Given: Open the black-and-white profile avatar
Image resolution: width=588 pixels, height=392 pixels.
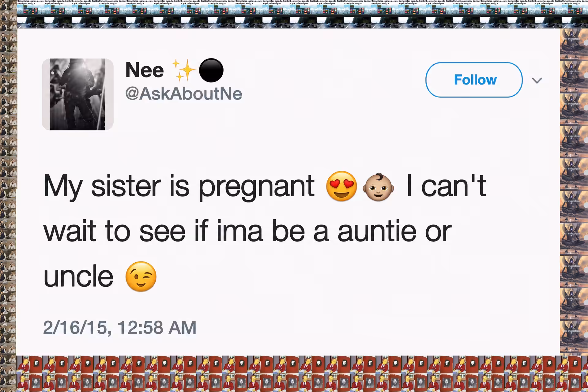Looking at the screenshot, I should [x=77, y=94].
